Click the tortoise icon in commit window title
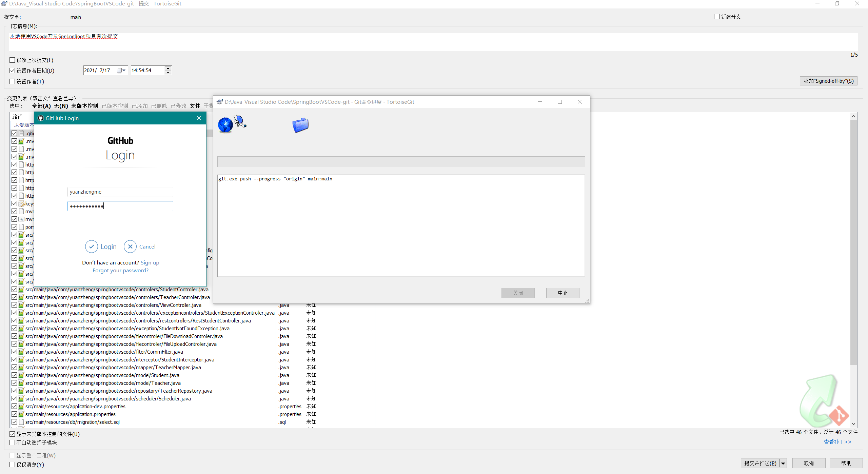The width and height of the screenshot is (868, 474). [4, 4]
